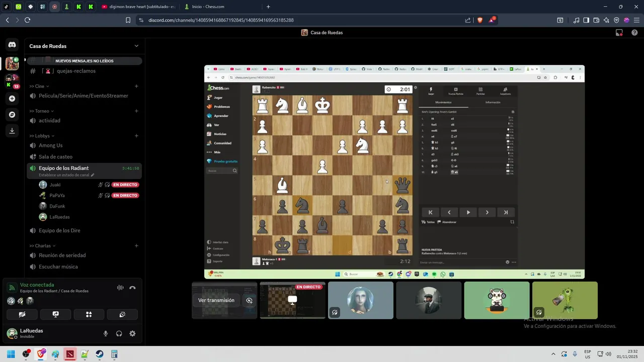Open Steam from taskbar

99,354
